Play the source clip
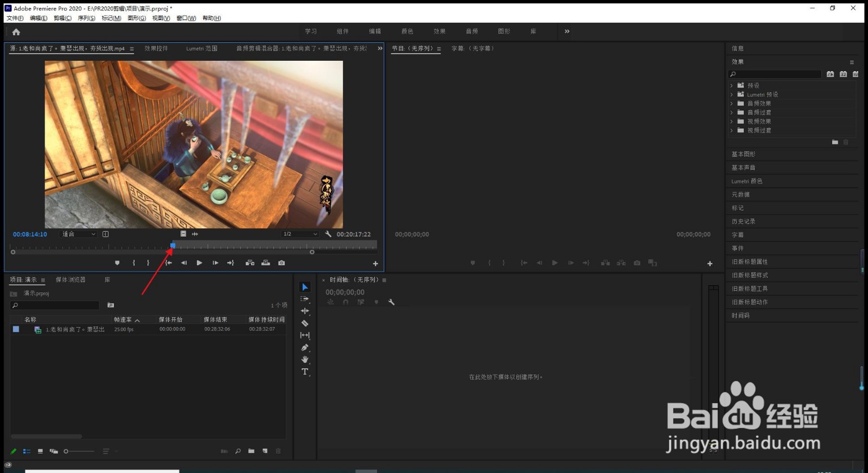Viewport: 868px width, 473px height. coord(199,263)
